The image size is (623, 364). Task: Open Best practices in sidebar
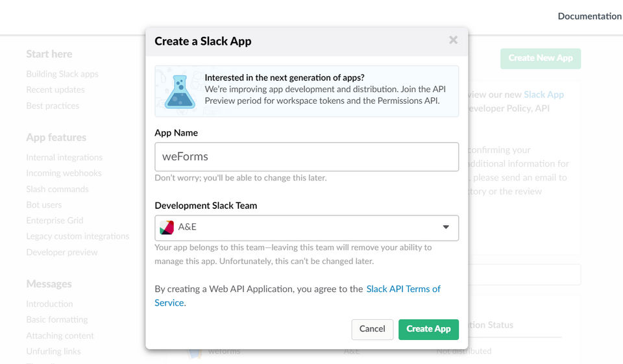pyautogui.click(x=53, y=106)
